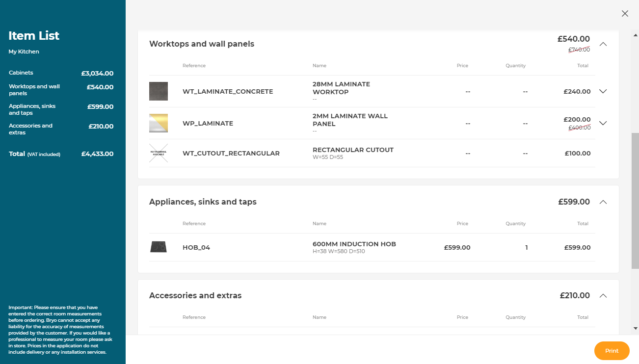Click the laminate wall panel thumbnail

pos(159,123)
